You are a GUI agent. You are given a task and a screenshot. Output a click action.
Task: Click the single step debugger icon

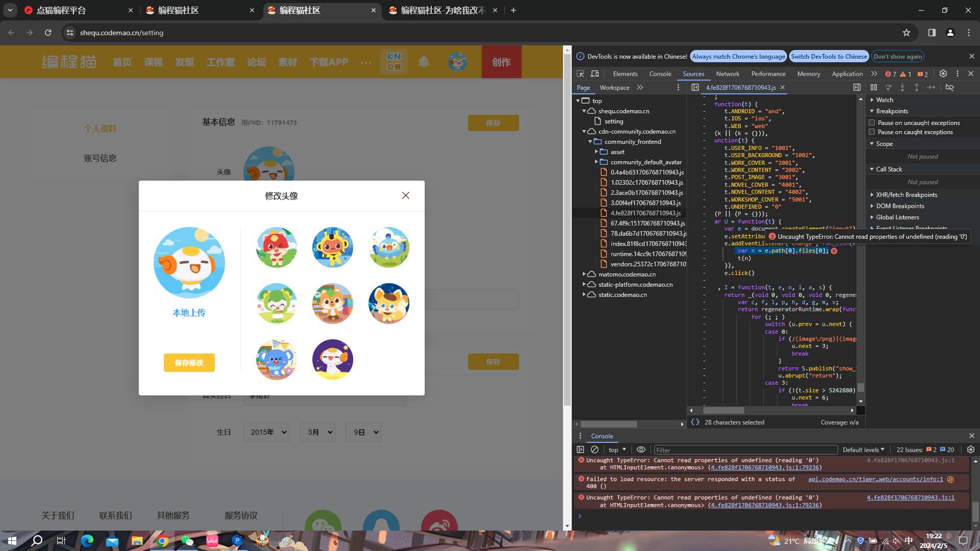[x=931, y=87]
